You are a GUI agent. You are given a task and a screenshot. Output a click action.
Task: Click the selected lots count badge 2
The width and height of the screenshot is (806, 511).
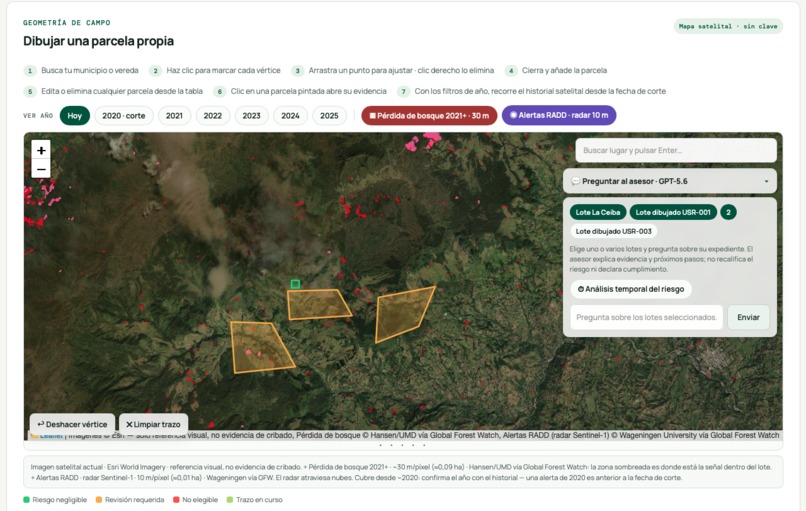point(728,212)
